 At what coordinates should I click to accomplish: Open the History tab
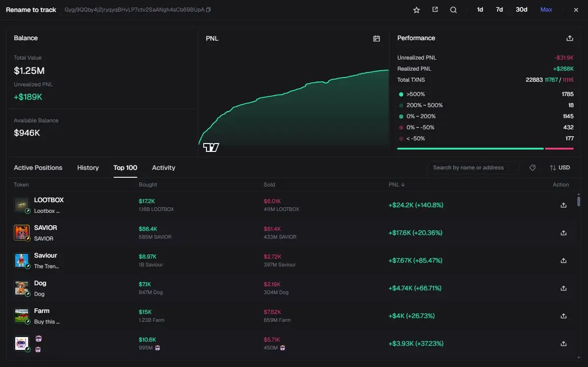88,168
